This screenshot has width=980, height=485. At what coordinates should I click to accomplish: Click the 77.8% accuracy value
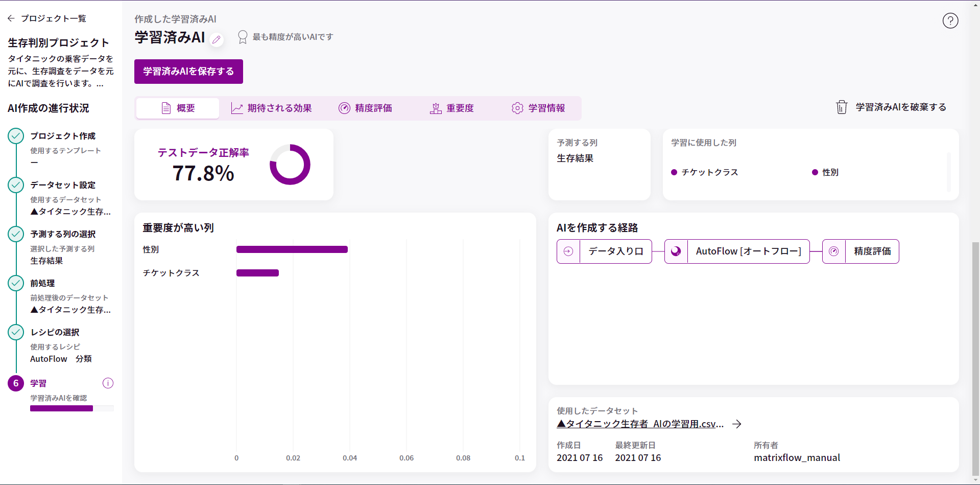(203, 173)
